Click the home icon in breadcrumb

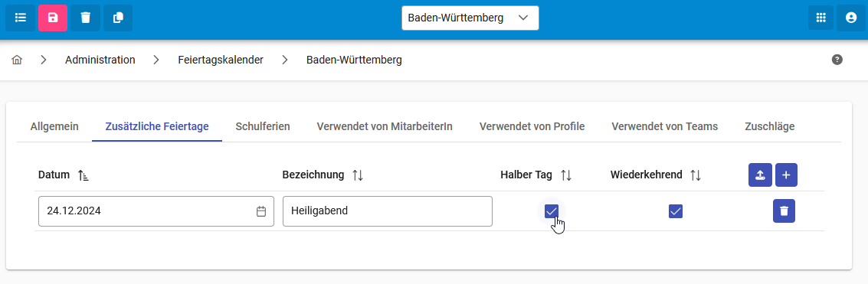coord(17,60)
